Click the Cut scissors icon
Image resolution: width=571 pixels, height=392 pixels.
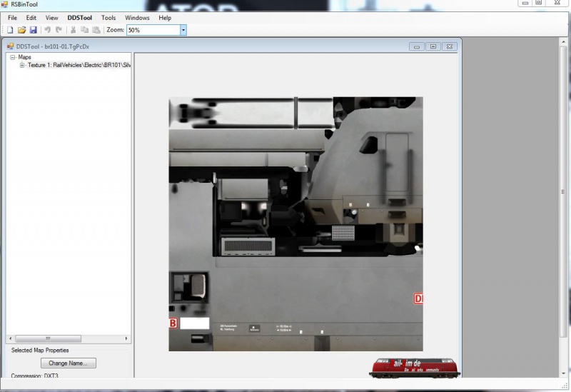(x=73, y=30)
